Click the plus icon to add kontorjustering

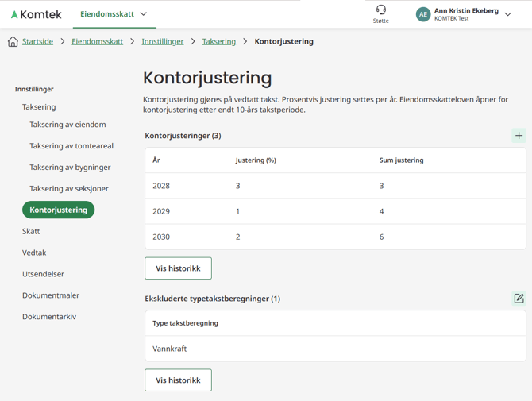click(519, 136)
